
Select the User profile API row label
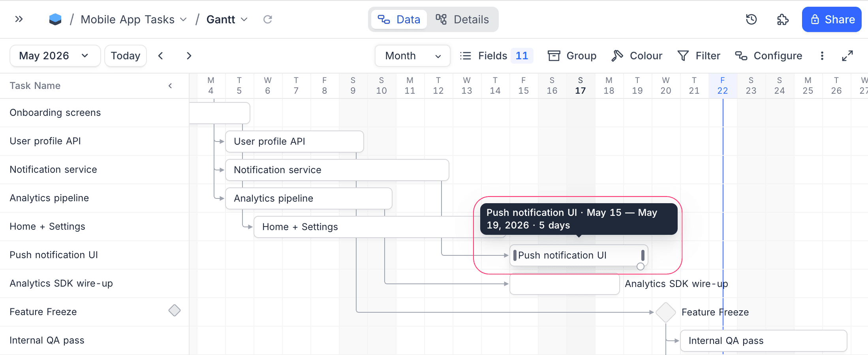45,141
